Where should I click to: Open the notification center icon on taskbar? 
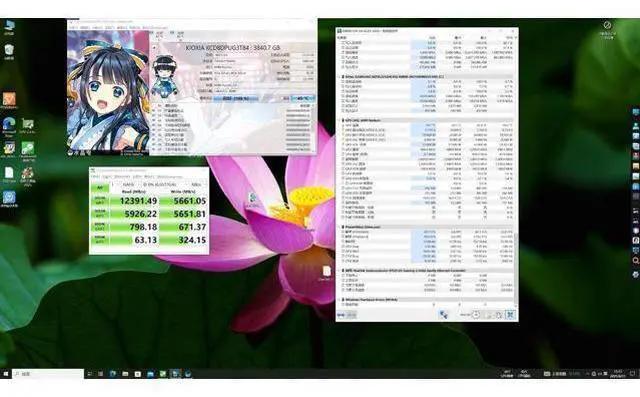(632, 373)
